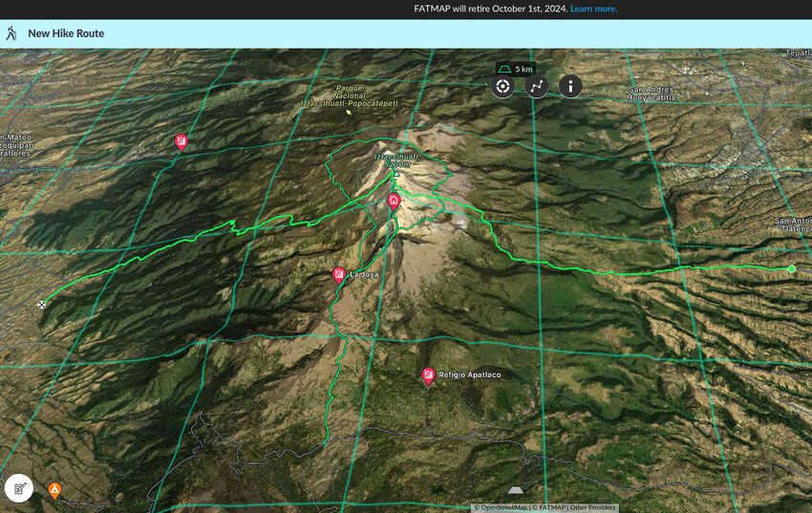Click the checkered route finish flag

tap(41, 305)
